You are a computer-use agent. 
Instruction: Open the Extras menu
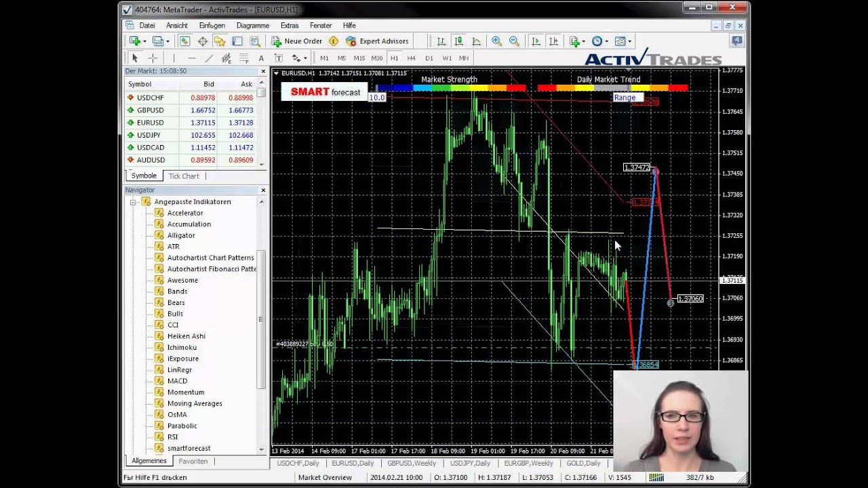tap(290, 26)
